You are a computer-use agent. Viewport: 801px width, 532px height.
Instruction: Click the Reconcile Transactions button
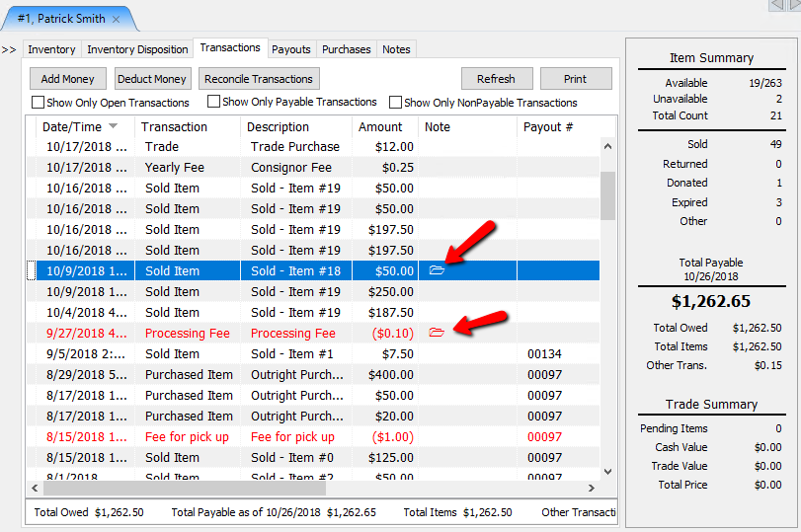coord(259,79)
